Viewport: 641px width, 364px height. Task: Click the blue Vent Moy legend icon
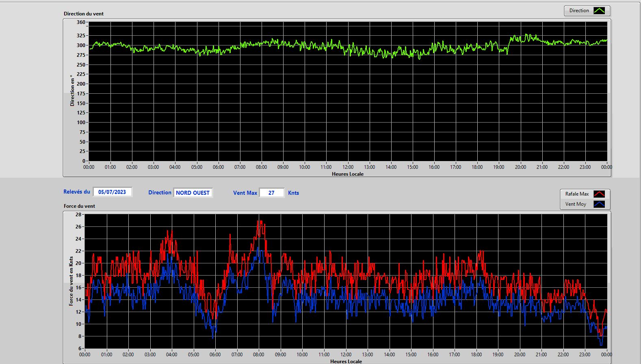[x=599, y=204]
